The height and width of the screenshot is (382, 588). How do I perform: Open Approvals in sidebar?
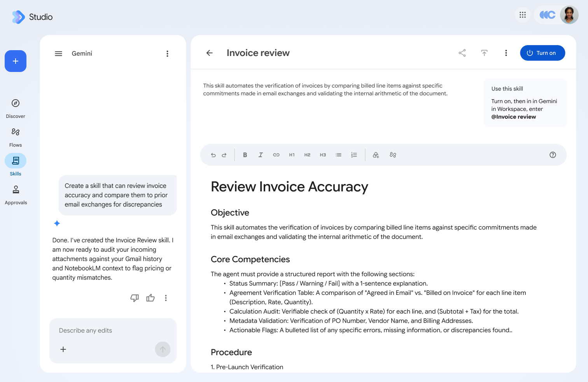click(x=16, y=195)
